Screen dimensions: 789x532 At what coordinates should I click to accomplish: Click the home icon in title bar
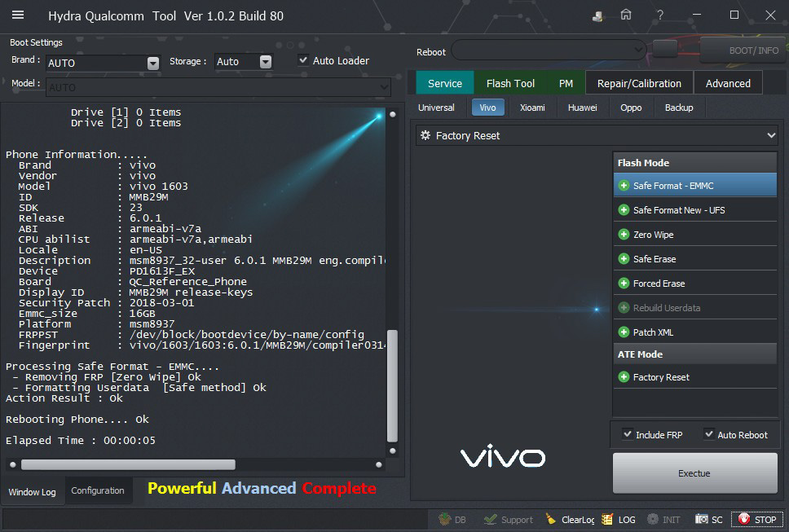626,15
